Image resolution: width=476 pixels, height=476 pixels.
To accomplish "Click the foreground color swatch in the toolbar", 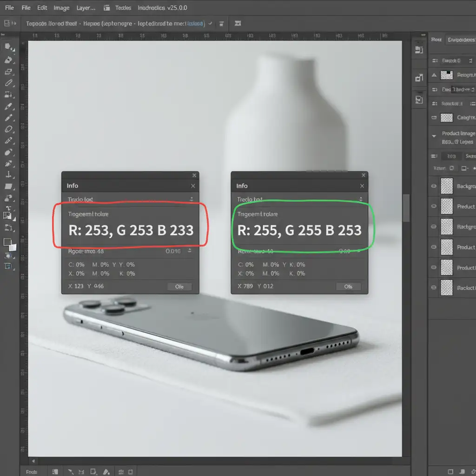I will click(x=7, y=242).
